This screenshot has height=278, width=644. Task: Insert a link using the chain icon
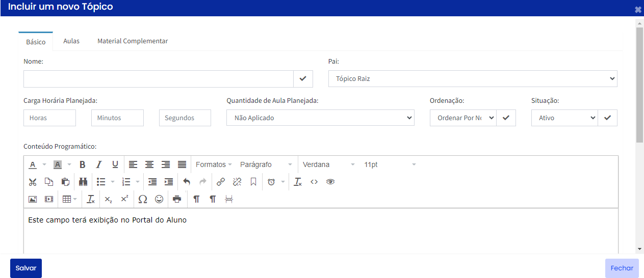click(x=221, y=182)
